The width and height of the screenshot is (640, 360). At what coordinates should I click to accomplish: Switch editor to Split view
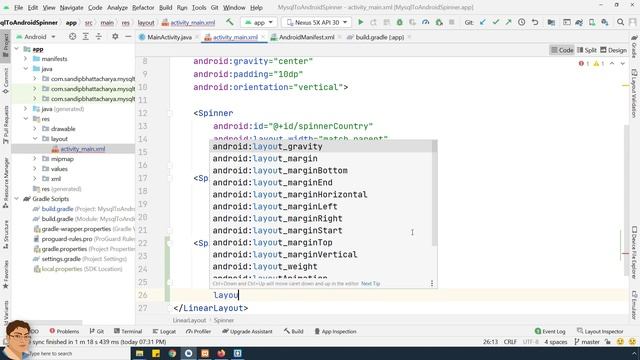[587, 50]
